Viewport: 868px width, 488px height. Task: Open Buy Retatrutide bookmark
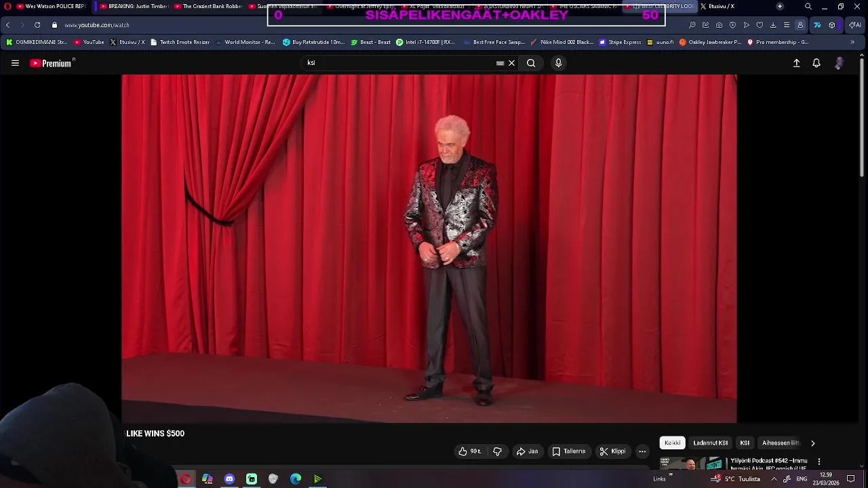pos(313,42)
